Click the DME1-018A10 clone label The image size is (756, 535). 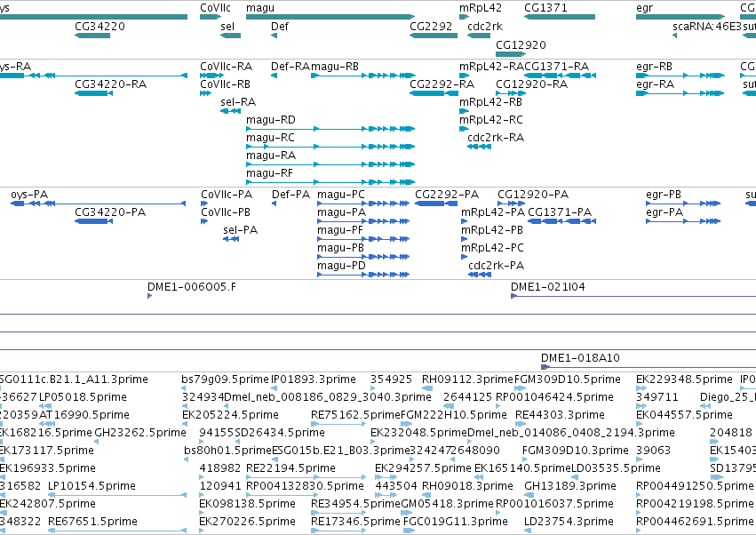pos(580,358)
